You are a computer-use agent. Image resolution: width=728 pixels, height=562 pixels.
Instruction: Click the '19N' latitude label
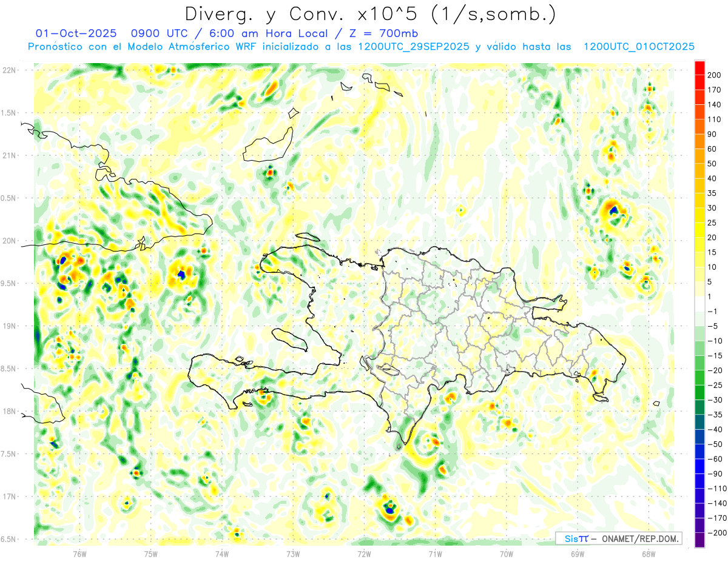click(9, 326)
